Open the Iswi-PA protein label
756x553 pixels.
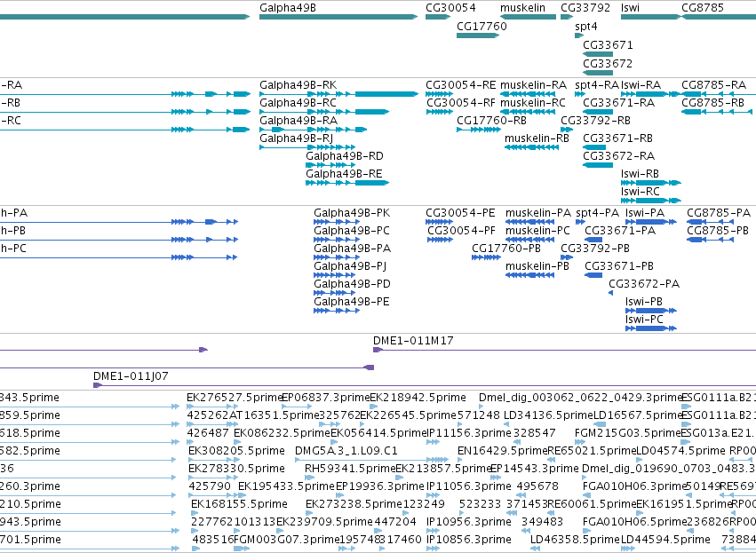[x=645, y=213]
